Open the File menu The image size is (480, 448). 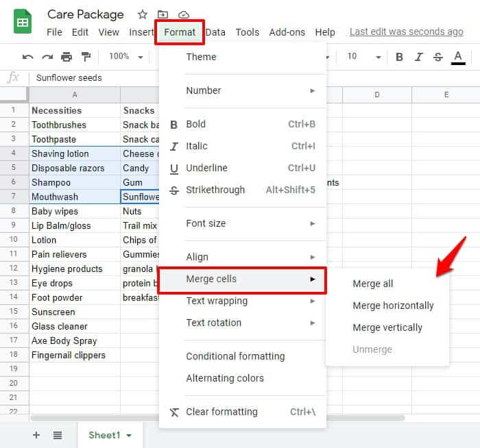tap(54, 32)
